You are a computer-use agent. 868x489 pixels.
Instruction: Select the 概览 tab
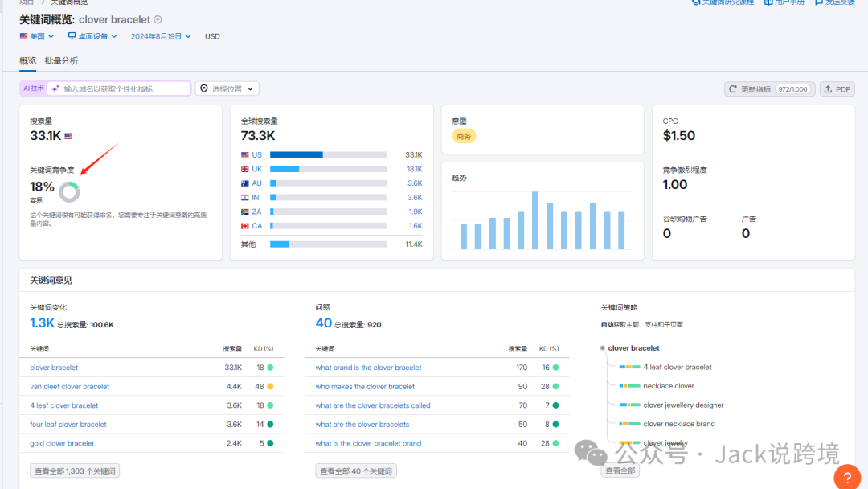coord(27,61)
